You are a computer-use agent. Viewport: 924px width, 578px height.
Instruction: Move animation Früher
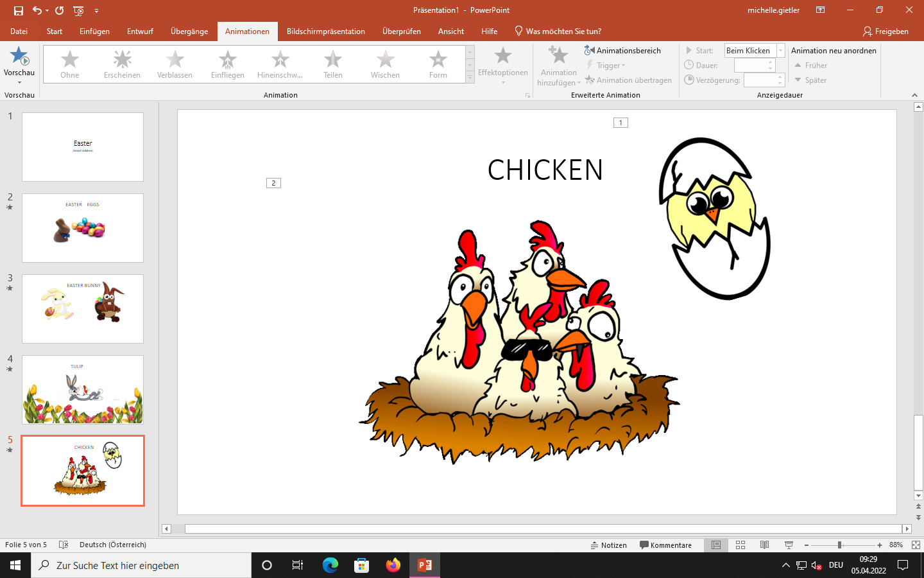click(811, 66)
